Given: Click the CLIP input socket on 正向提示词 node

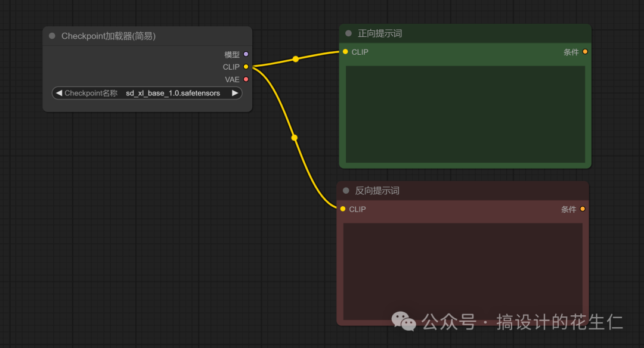Looking at the screenshot, I should pyautogui.click(x=345, y=52).
